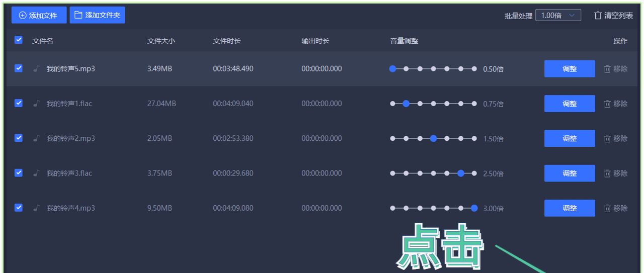Uncheck the checkbox for 我的铃声4.mp3
The height and width of the screenshot is (273, 644).
(19, 207)
